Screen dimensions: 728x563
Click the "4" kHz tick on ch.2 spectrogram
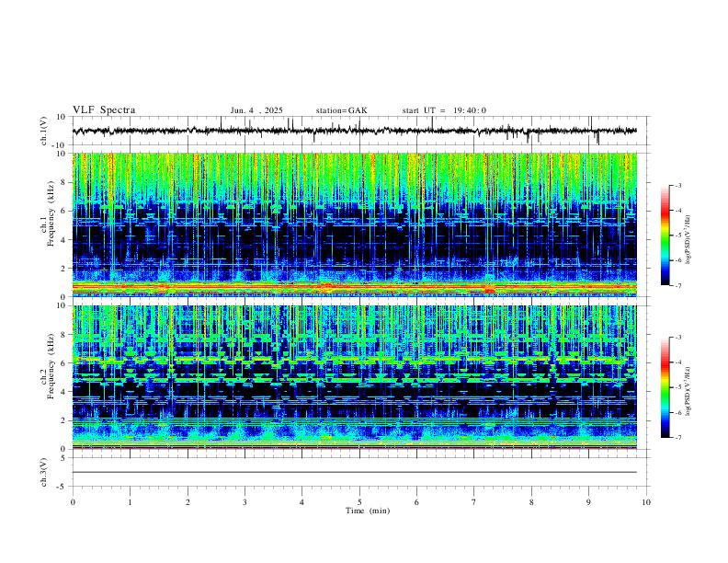pos(64,392)
